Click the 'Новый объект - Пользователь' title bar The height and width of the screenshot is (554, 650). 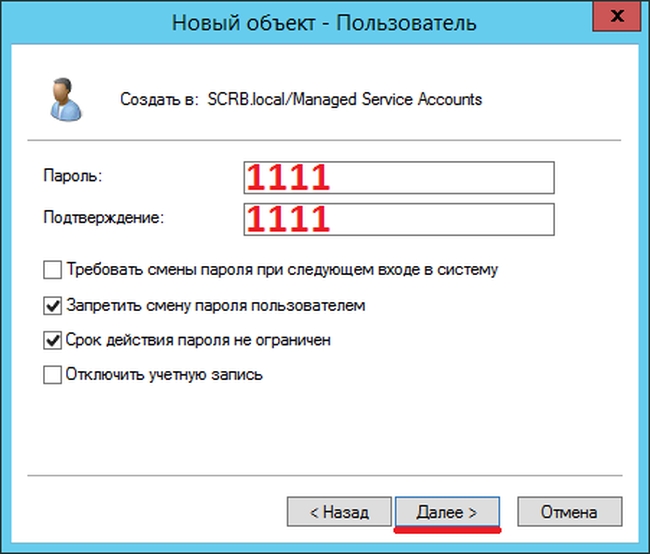(x=324, y=20)
